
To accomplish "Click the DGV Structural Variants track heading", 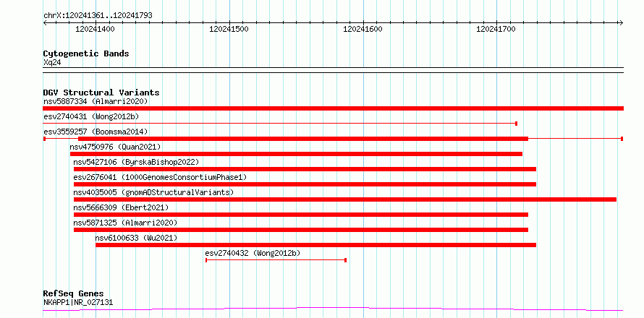I will point(101,93).
